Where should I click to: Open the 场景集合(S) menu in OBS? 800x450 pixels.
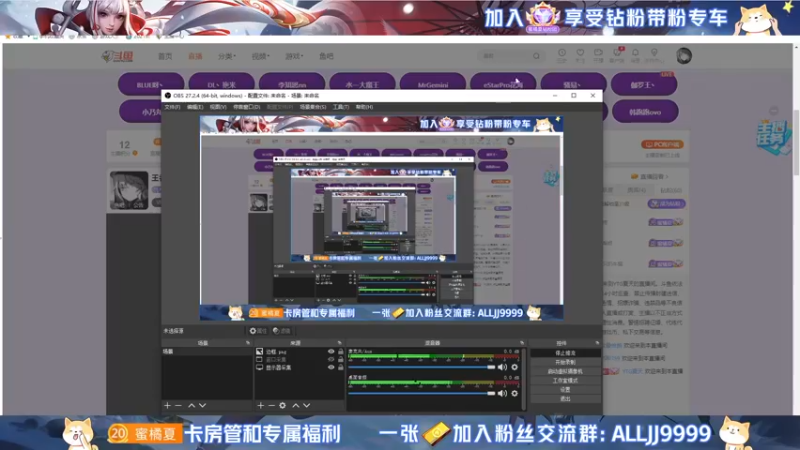click(313, 107)
